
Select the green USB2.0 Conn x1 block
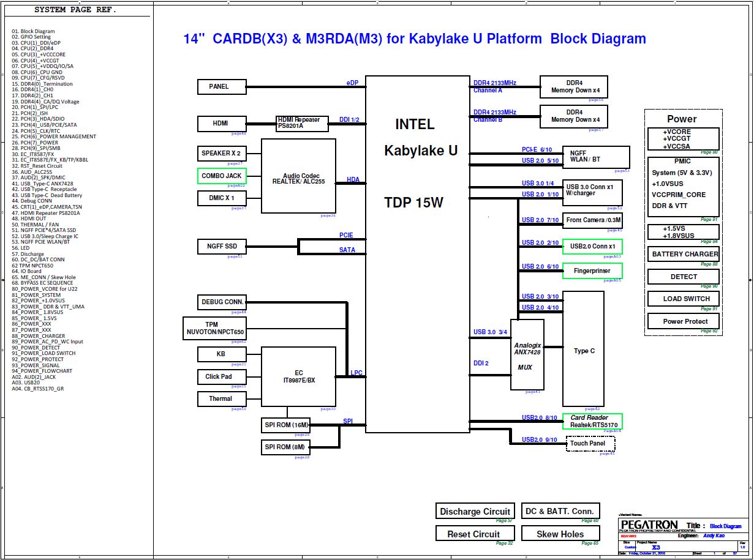coord(593,247)
